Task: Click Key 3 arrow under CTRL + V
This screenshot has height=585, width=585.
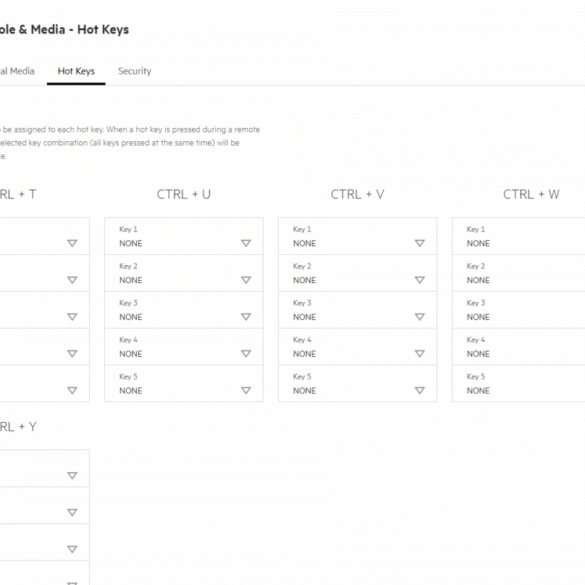Action: (x=420, y=317)
